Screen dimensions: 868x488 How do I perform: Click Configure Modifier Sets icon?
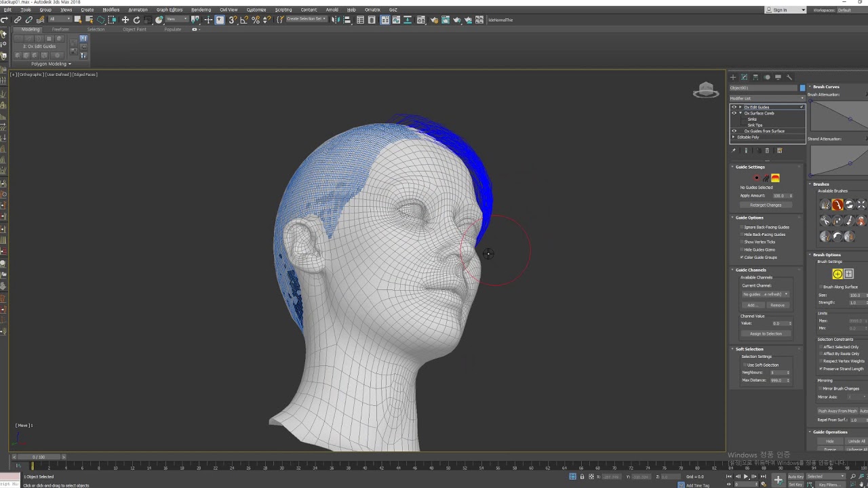coord(779,150)
